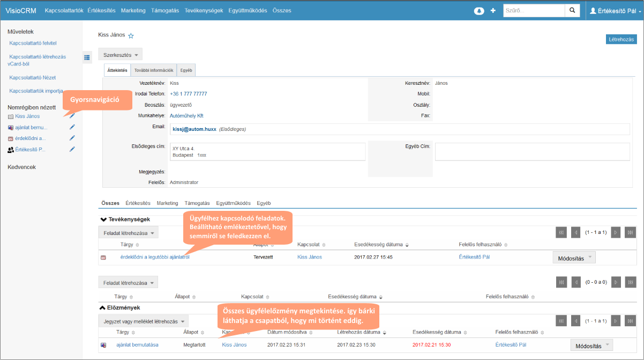644x360 pixels.
Task: Click the list view icon beside sidebar
Action: coord(87,57)
